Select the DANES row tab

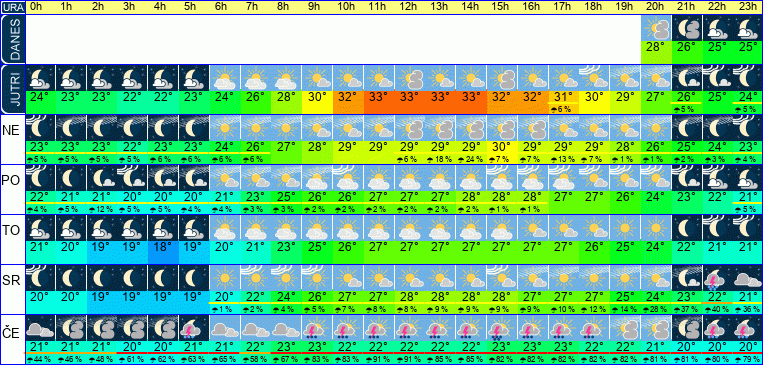(12, 40)
